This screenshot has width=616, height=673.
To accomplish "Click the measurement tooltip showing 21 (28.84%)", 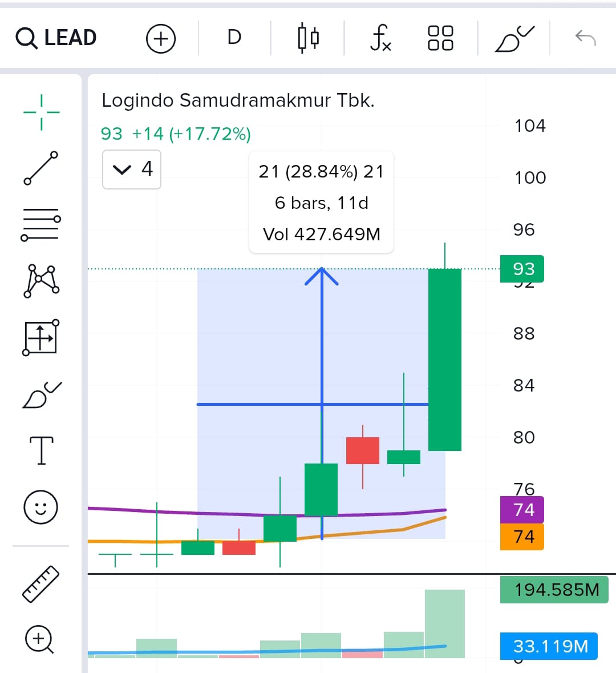I will pyautogui.click(x=321, y=202).
